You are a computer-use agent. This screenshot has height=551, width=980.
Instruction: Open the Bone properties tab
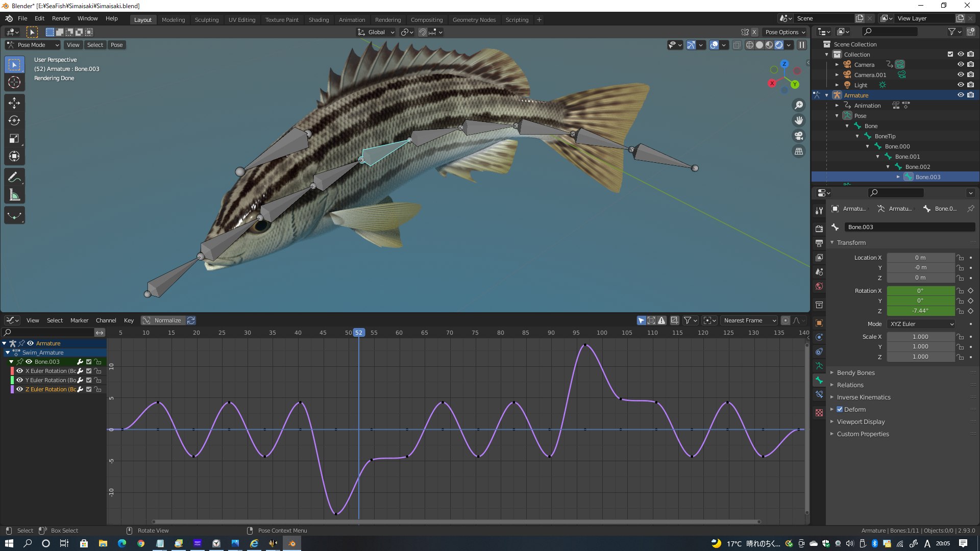tap(819, 380)
